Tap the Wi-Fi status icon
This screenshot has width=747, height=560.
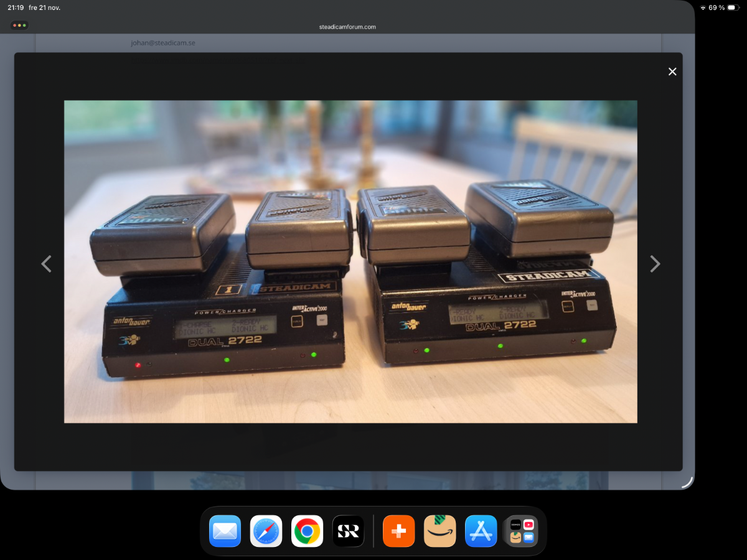pyautogui.click(x=703, y=7)
